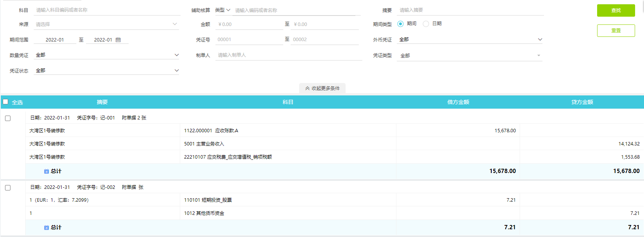This screenshot has width=644, height=237.
Task: Open the calendar icon for period range
Action: click(118, 40)
